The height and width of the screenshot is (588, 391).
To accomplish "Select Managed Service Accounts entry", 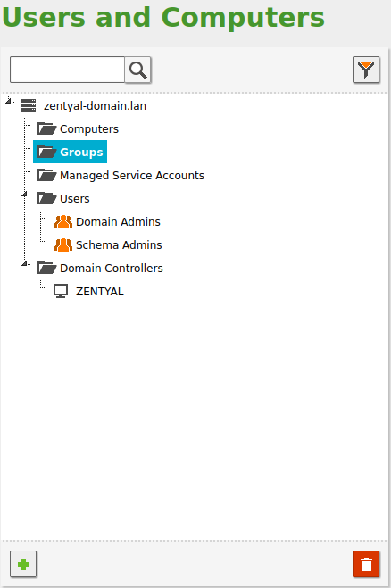I will [132, 176].
